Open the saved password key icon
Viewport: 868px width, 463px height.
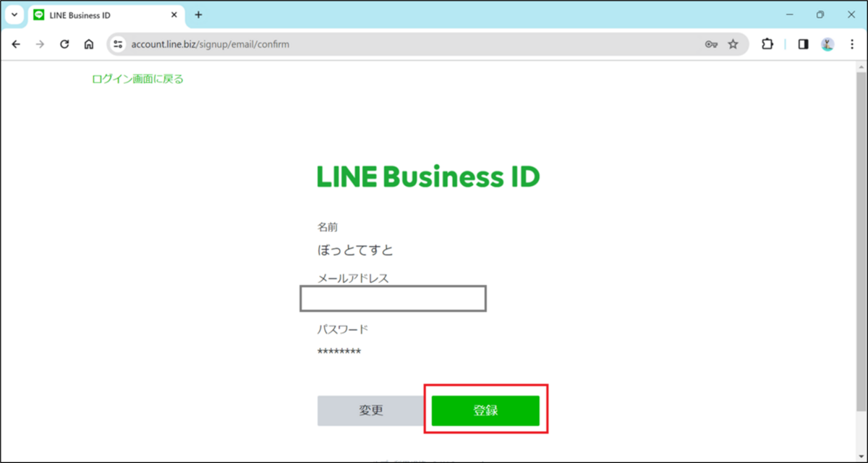coord(711,44)
